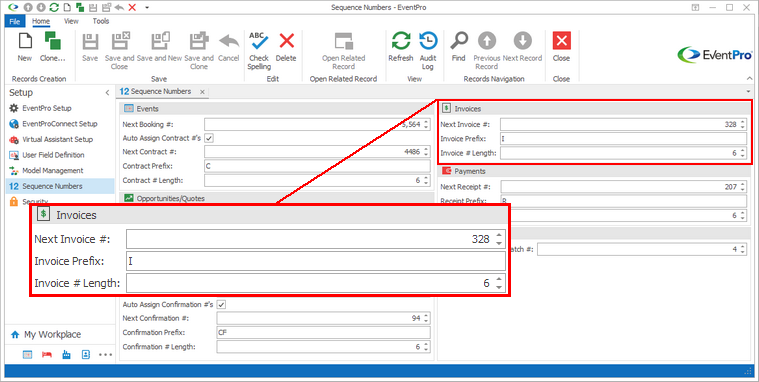Go to Previous Record in ribbon

486,50
